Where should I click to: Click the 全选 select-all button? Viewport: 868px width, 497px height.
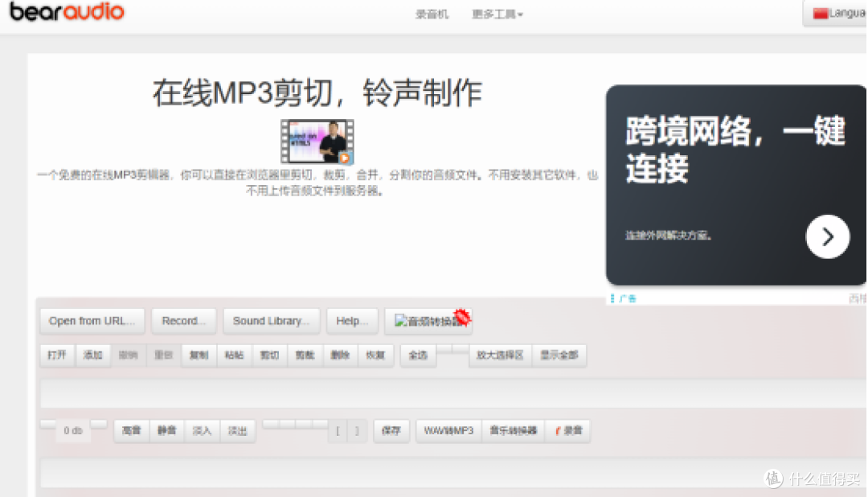click(418, 355)
